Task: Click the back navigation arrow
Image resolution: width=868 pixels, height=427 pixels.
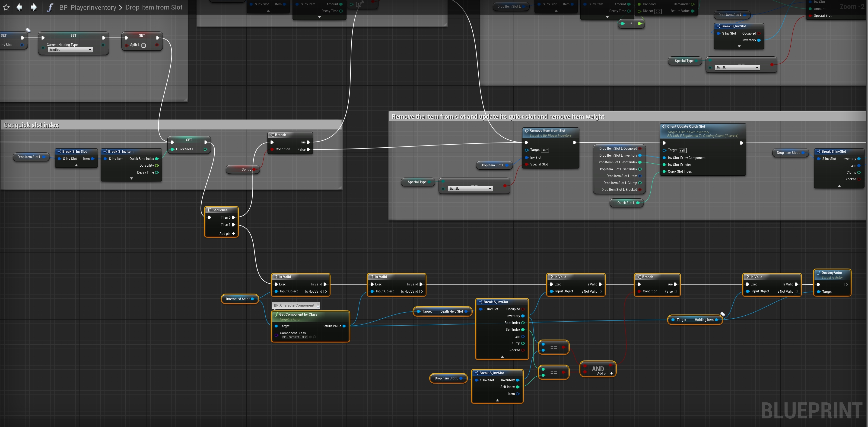Action: pyautogui.click(x=19, y=7)
